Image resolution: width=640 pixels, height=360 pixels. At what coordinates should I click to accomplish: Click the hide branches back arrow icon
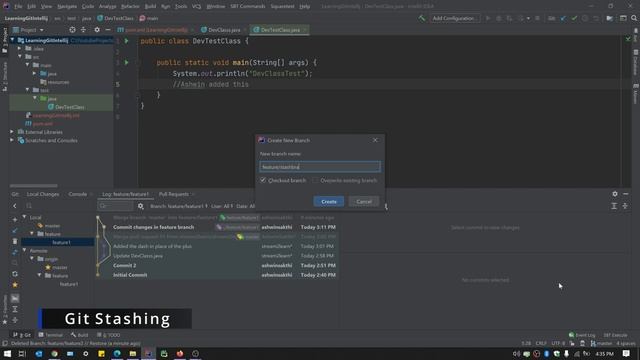15,206
